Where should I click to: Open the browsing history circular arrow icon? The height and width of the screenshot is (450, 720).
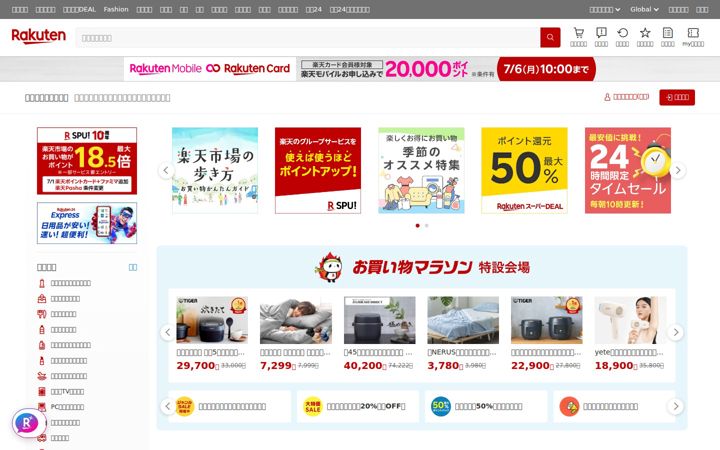[x=623, y=33]
